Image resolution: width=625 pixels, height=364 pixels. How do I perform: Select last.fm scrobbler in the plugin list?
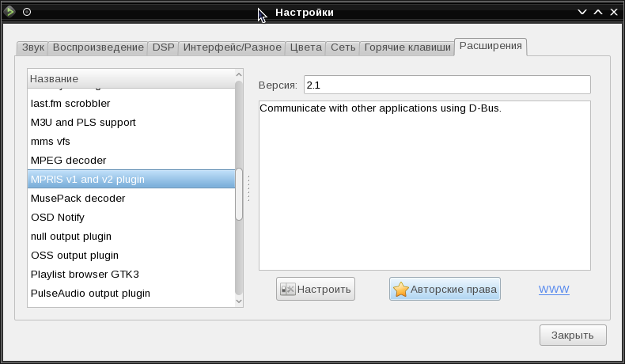point(70,104)
